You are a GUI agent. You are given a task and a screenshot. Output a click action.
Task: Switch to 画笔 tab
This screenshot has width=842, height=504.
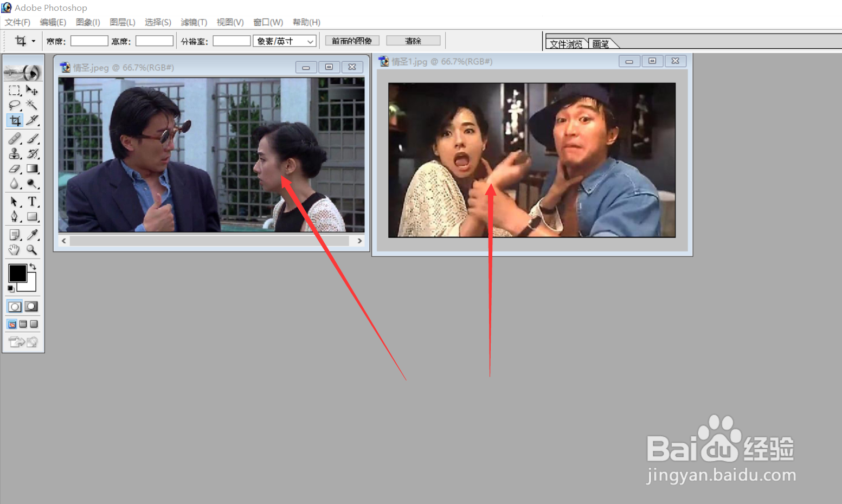click(601, 44)
